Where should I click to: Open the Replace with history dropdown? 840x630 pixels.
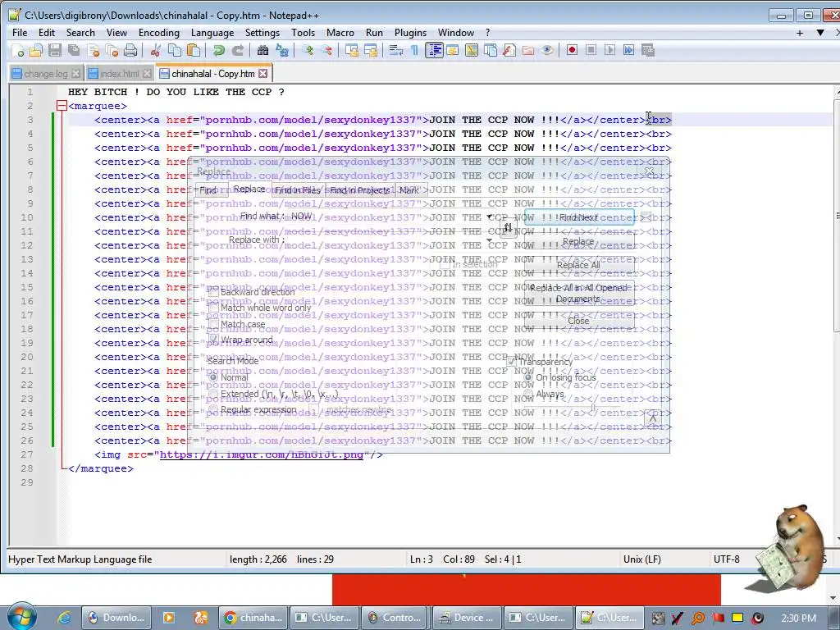click(489, 240)
